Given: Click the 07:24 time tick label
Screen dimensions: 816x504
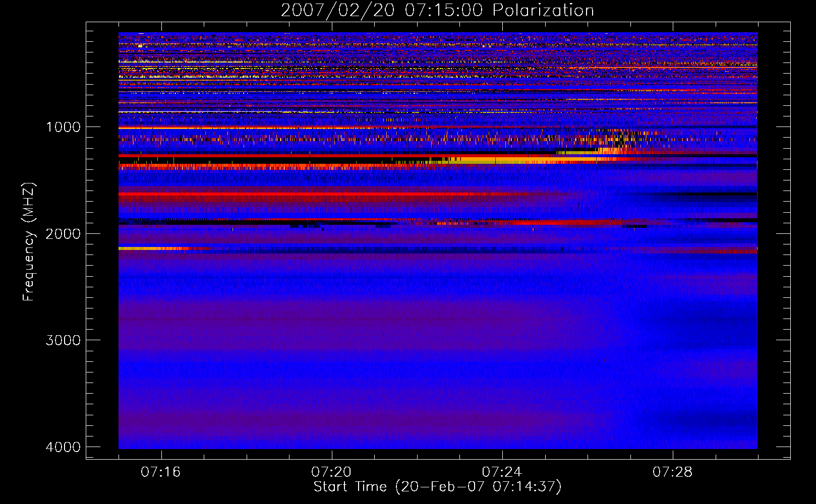Looking at the screenshot, I should (x=502, y=472).
